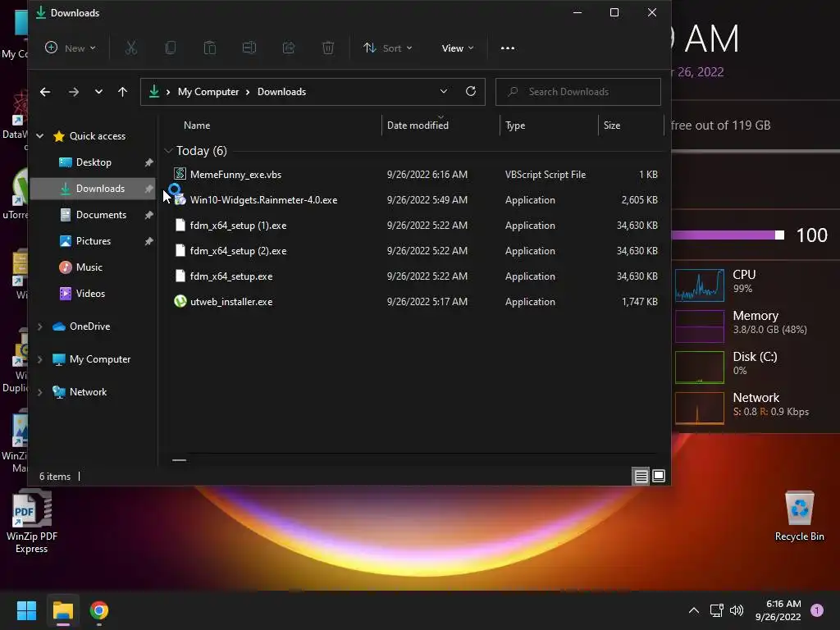Viewport: 840px width, 630px height.
Task: Click the Rename icon in toolbar
Action: (x=249, y=48)
